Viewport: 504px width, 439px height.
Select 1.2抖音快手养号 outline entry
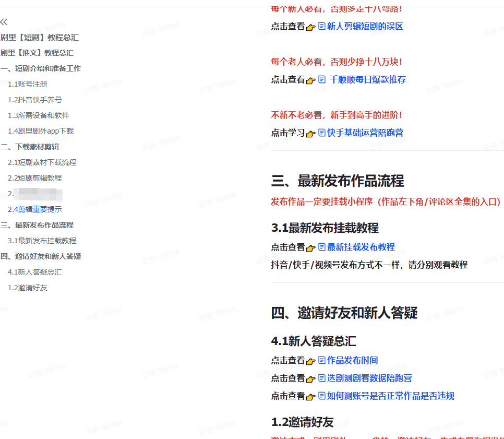click(x=34, y=100)
